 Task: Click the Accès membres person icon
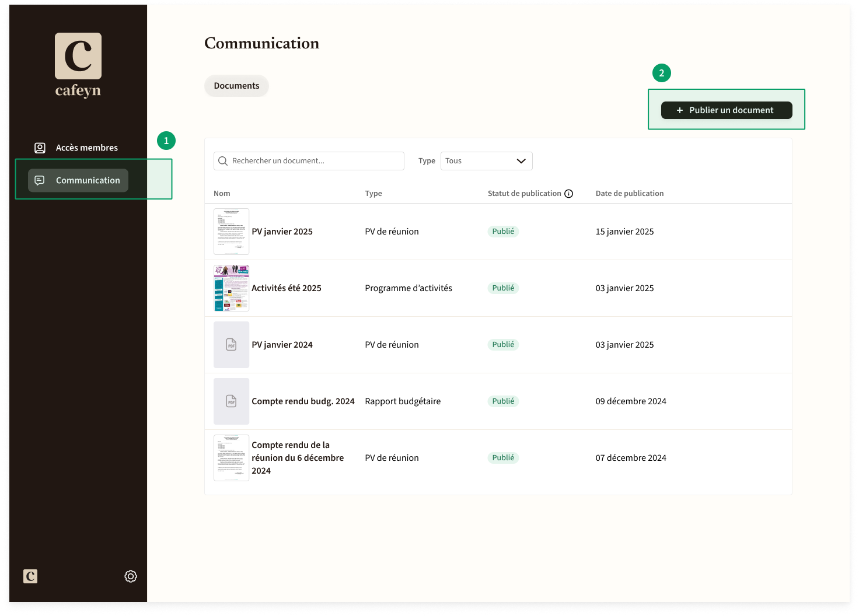click(40, 148)
